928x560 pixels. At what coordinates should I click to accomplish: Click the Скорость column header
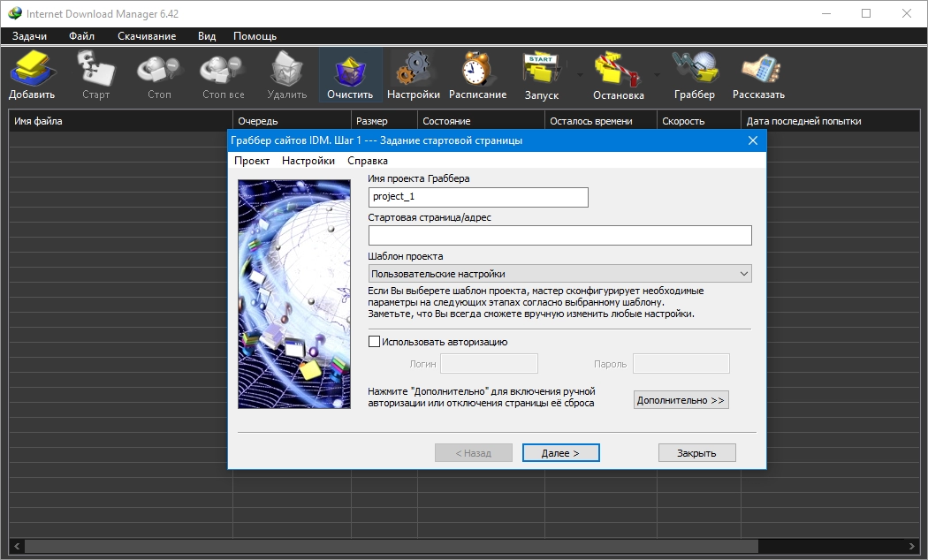click(x=699, y=121)
